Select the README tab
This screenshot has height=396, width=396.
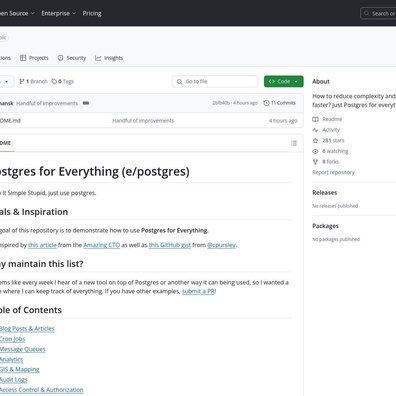pos(6,143)
